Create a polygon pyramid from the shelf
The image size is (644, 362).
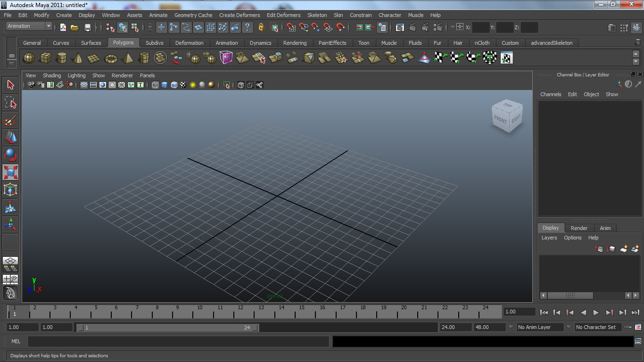pos(127,58)
